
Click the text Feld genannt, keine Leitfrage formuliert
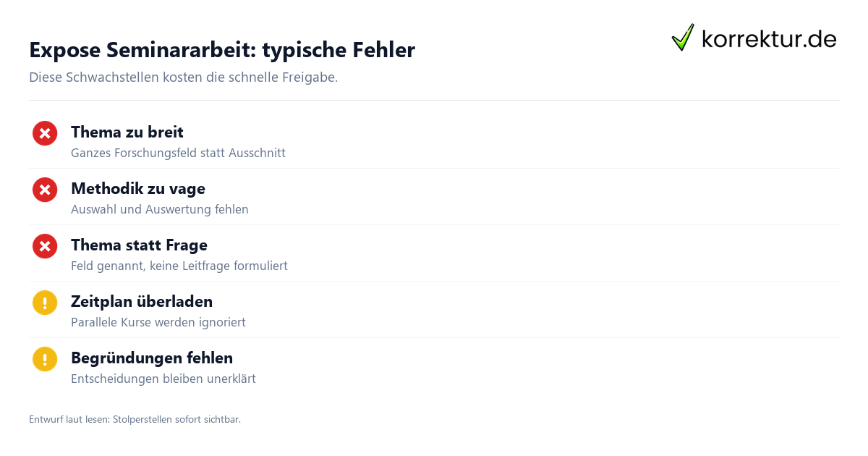[x=179, y=266]
